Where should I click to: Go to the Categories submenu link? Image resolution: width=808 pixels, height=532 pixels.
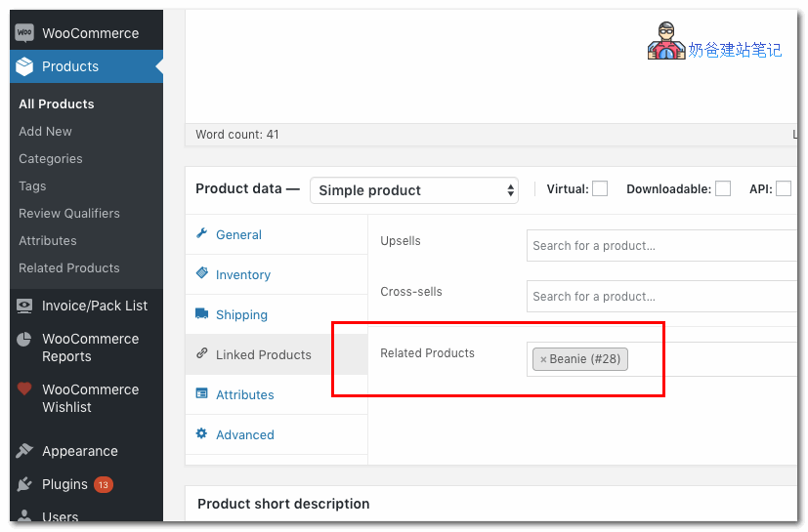(x=51, y=159)
